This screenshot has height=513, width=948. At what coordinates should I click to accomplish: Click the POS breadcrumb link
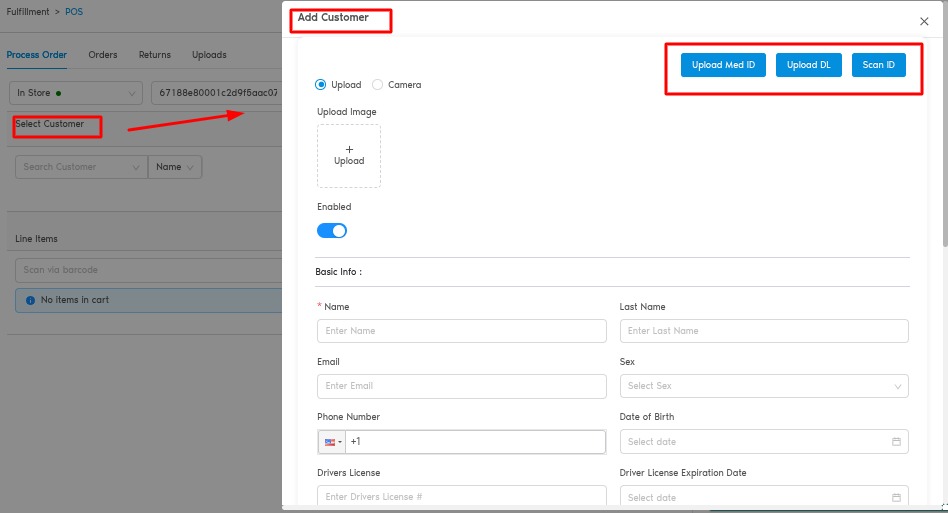click(74, 11)
